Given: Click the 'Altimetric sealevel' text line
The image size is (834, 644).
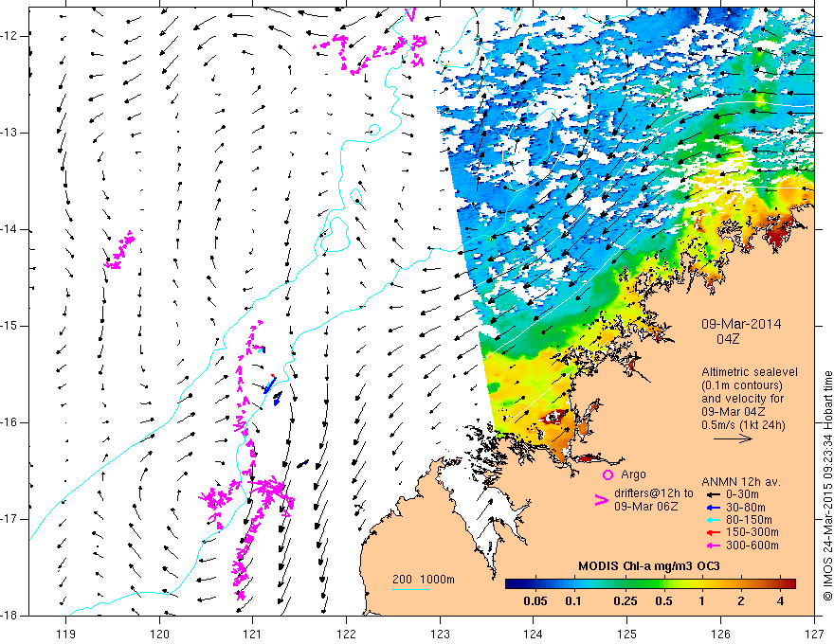Looking at the screenshot, I should 750,372.
